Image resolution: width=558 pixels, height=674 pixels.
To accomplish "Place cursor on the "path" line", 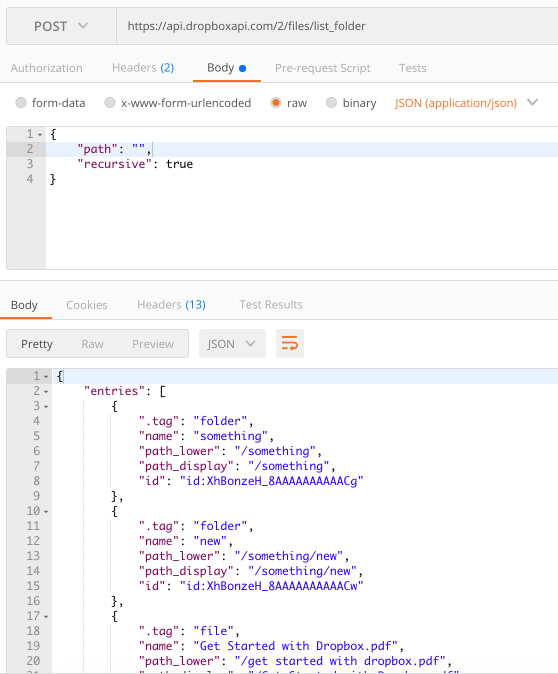I will (x=302, y=149).
